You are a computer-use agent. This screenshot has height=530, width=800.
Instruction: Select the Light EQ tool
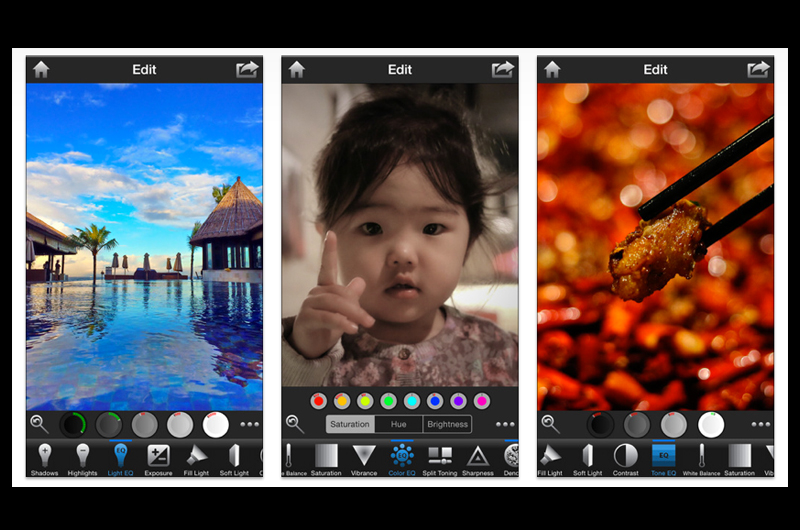(120, 460)
